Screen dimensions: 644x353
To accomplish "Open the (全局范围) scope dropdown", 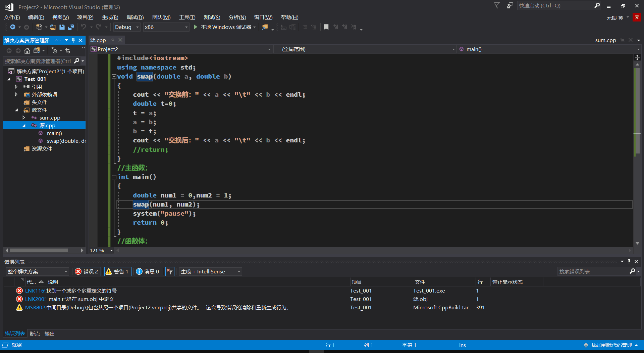I will [x=365, y=49].
